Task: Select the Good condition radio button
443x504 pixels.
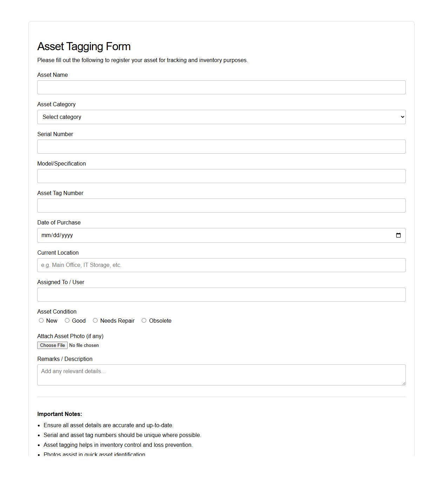Action: (x=67, y=321)
